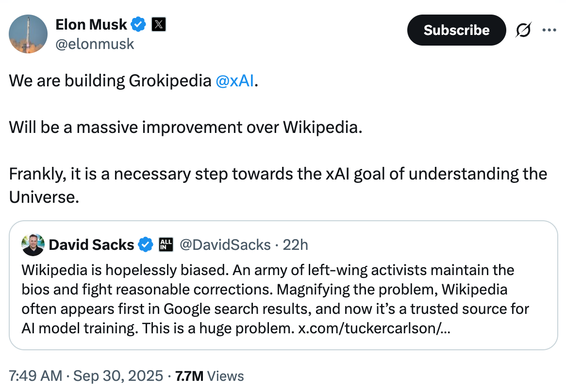The width and height of the screenshot is (566, 392).
Task: Open the Elon Musk display name link
Action: coord(91,24)
